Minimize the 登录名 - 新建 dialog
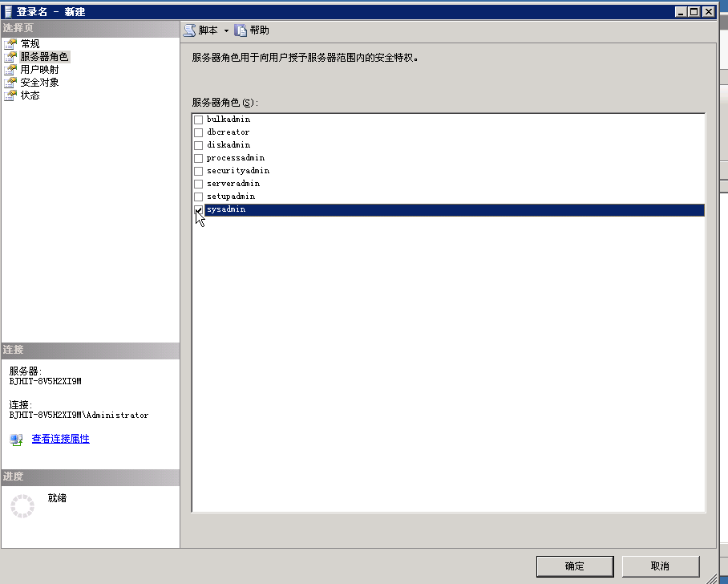Viewport: 728px width, 584px height. click(x=681, y=12)
